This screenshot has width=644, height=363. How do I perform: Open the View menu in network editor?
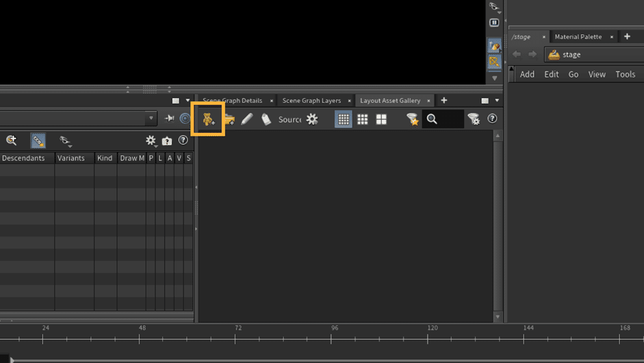click(597, 75)
